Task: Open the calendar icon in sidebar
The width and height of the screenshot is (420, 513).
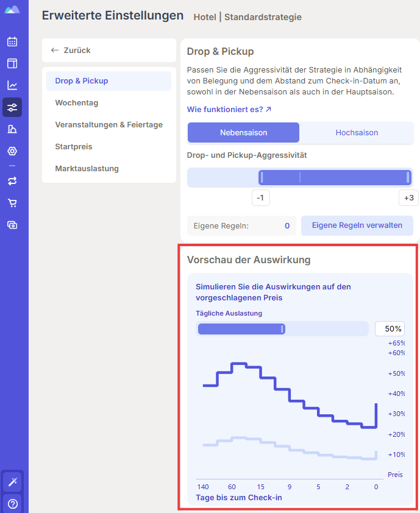Action: 12,41
